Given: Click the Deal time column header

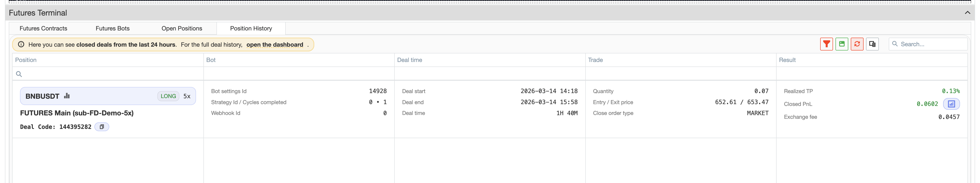Looking at the screenshot, I should (x=410, y=60).
